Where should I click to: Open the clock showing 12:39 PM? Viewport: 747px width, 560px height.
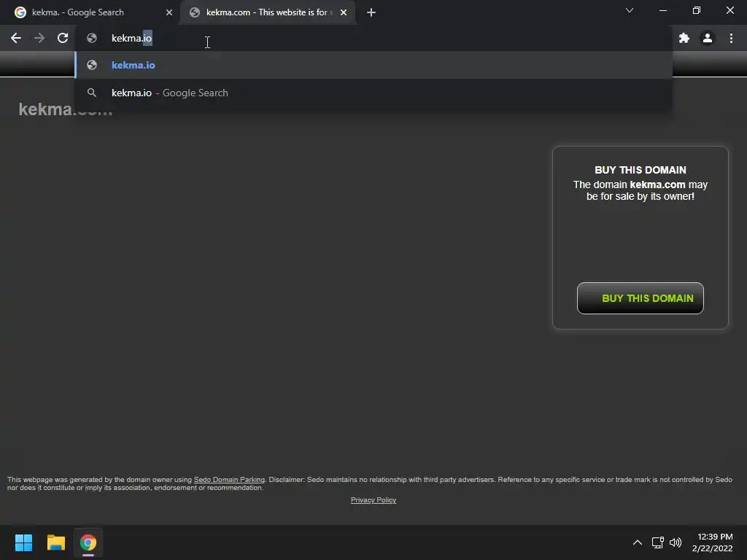(x=713, y=542)
